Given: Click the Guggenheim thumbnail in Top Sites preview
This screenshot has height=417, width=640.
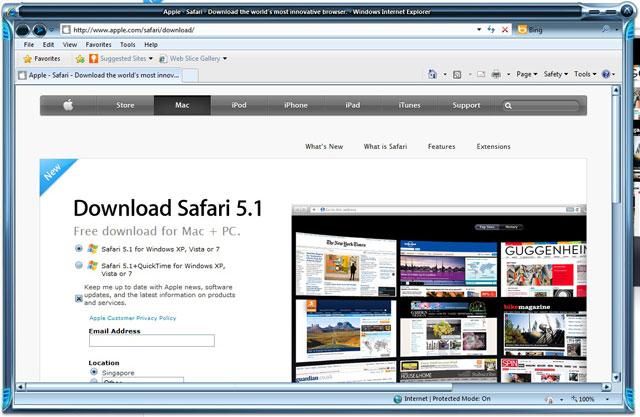Looking at the screenshot, I should coord(544,269).
